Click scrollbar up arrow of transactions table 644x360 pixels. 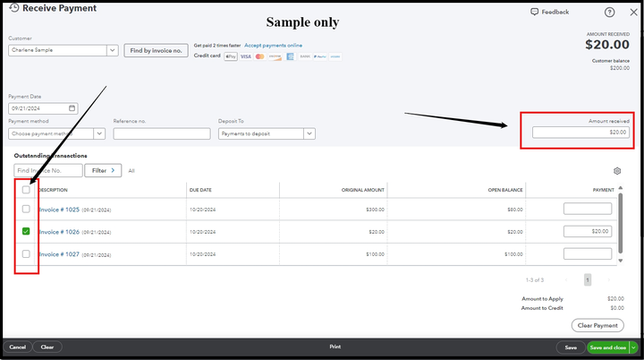620,187
